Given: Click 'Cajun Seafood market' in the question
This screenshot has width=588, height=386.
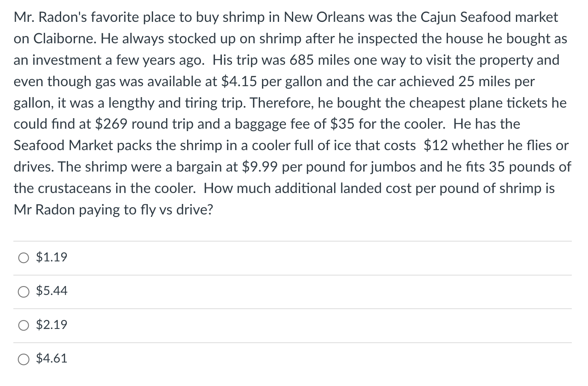Looking at the screenshot, I should (x=489, y=17).
